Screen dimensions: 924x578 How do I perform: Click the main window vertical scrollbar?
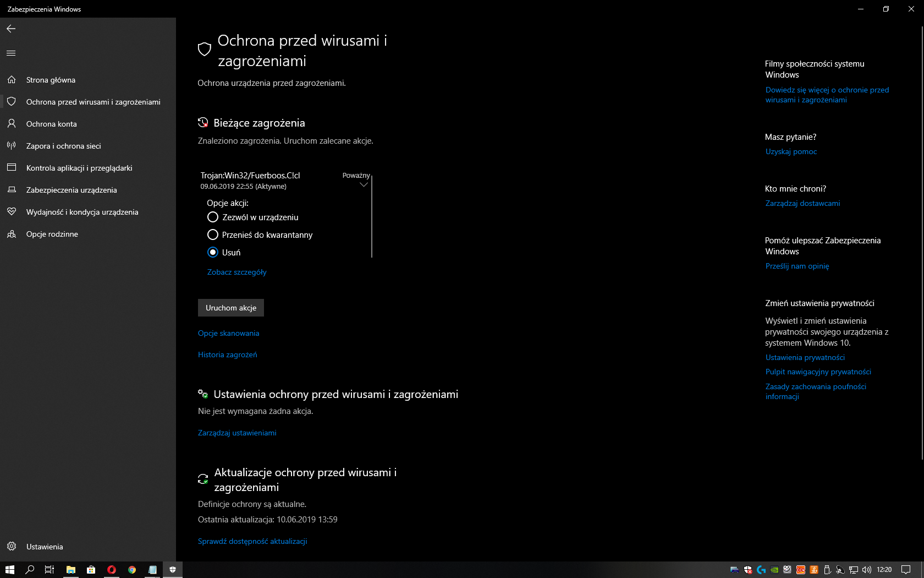pyautogui.click(x=922, y=242)
